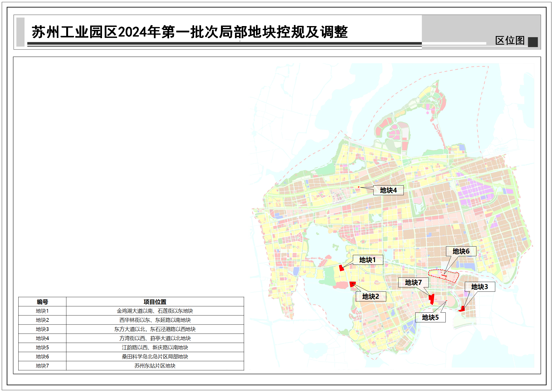Viewport: 555px width, 392px height.
Task: Click the 地块6 map callout label
Action: 461,251
